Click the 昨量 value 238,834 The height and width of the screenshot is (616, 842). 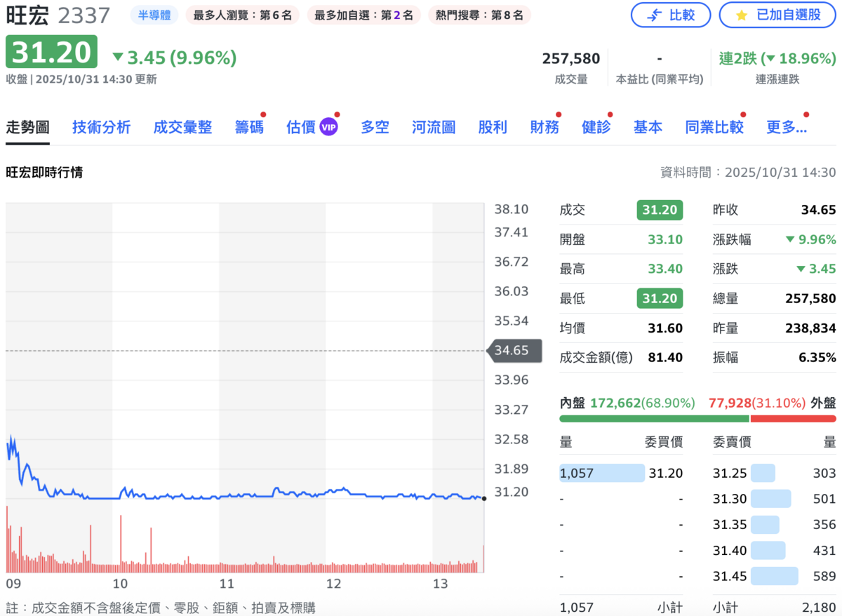click(x=810, y=328)
